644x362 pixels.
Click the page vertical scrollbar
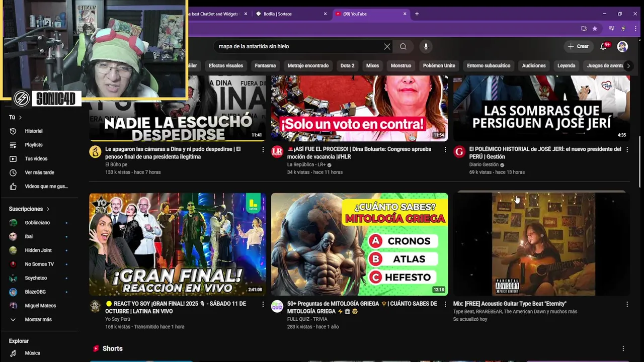(x=640, y=163)
